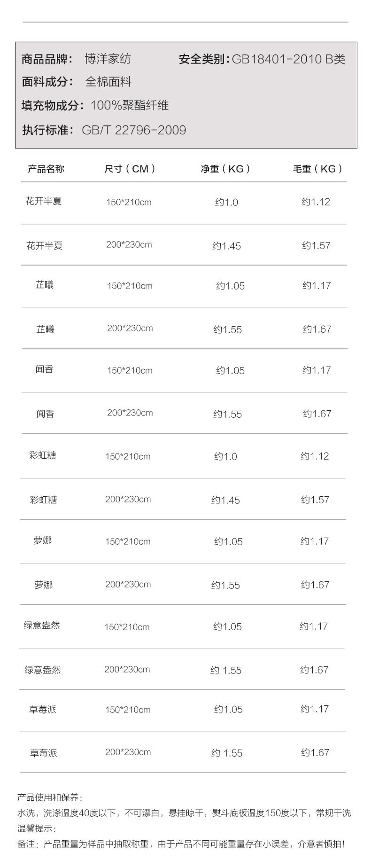Click the 毛重（KG）column header
This screenshot has width=371, height=868.
pyautogui.click(x=318, y=169)
